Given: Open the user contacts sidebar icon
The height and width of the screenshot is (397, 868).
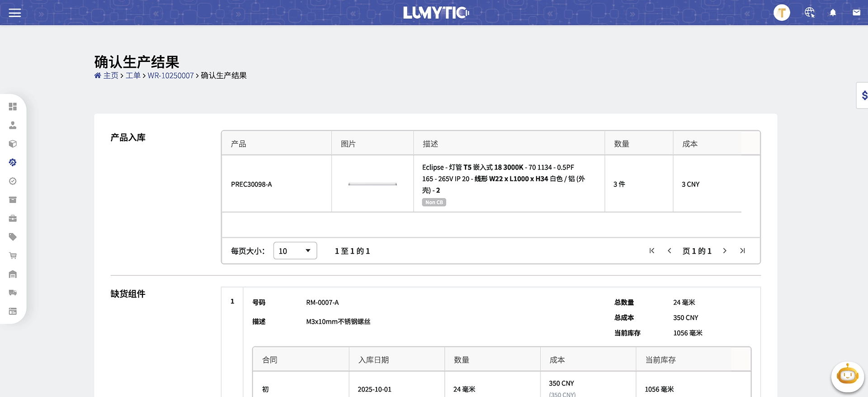Looking at the screenshot, I should (13, 125).
